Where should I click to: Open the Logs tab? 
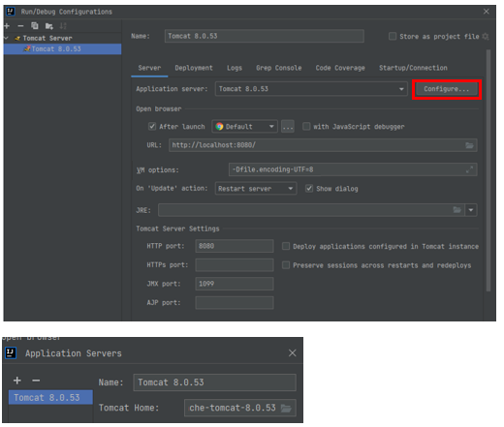pyautogui.click(x=235, y=68)
